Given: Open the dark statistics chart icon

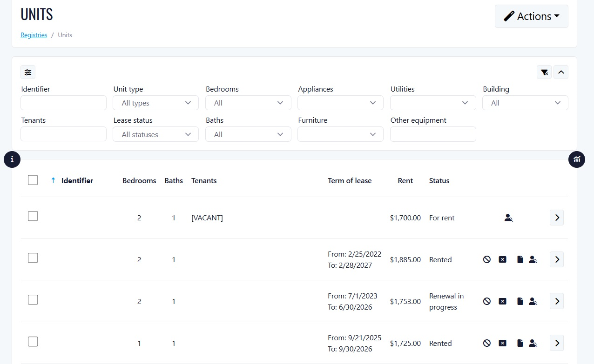Looking at the screenshot, I should coord(577,159).
